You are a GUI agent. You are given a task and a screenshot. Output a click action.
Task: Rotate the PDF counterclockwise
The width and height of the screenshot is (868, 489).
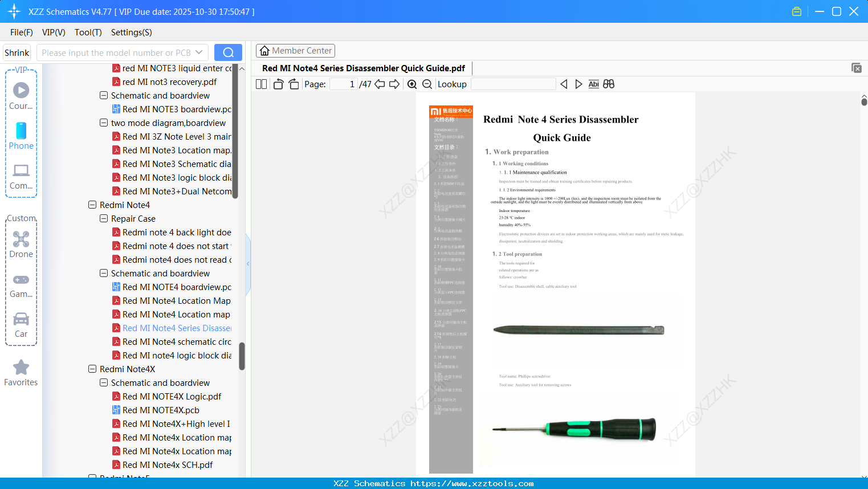[278, 84]
